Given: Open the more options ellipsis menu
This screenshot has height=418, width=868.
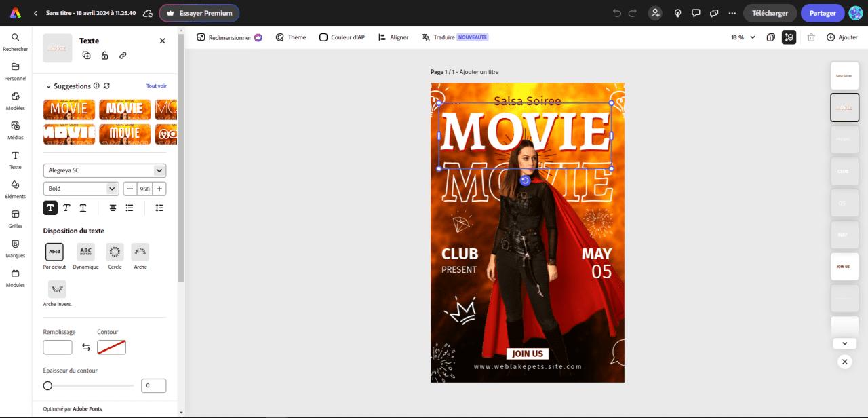Looking at the screenshot, I should 732,13.
